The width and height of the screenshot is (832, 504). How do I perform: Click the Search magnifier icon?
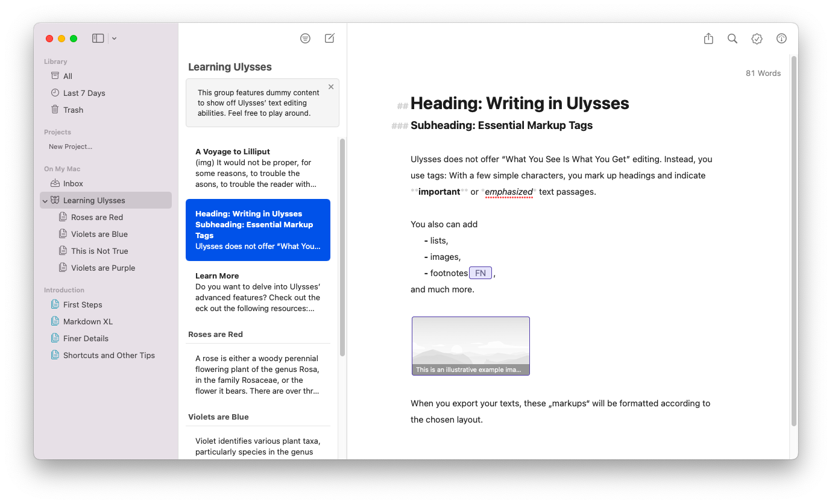[x=733, y=39]
